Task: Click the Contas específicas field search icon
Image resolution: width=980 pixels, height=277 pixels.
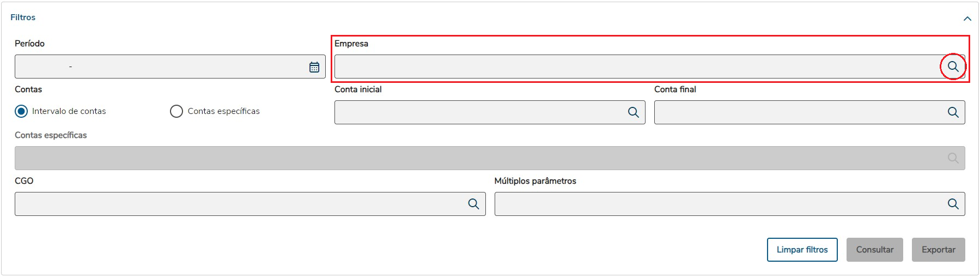Action: (x=953, y=158)
